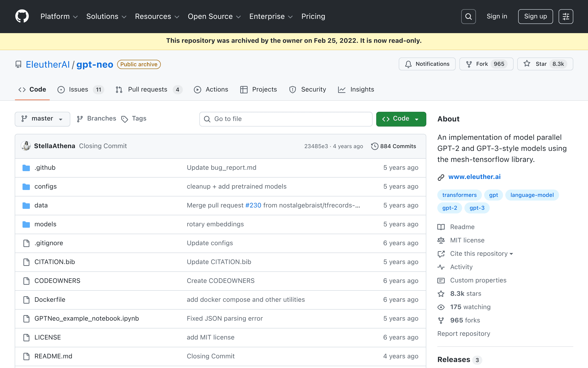This screenshot has height=368, width=588.
Task: Open the www.eleuther.ai link
Action: tap(474, 177)
